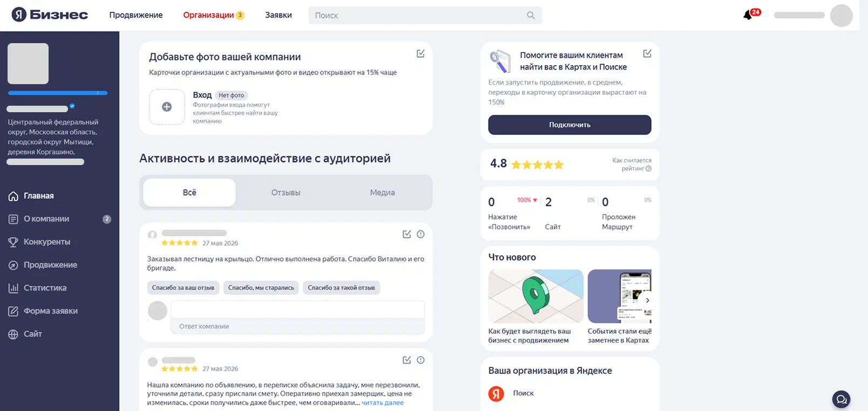Show next Что нового card with arrow

pyautogui.click(x=647, y=300)
